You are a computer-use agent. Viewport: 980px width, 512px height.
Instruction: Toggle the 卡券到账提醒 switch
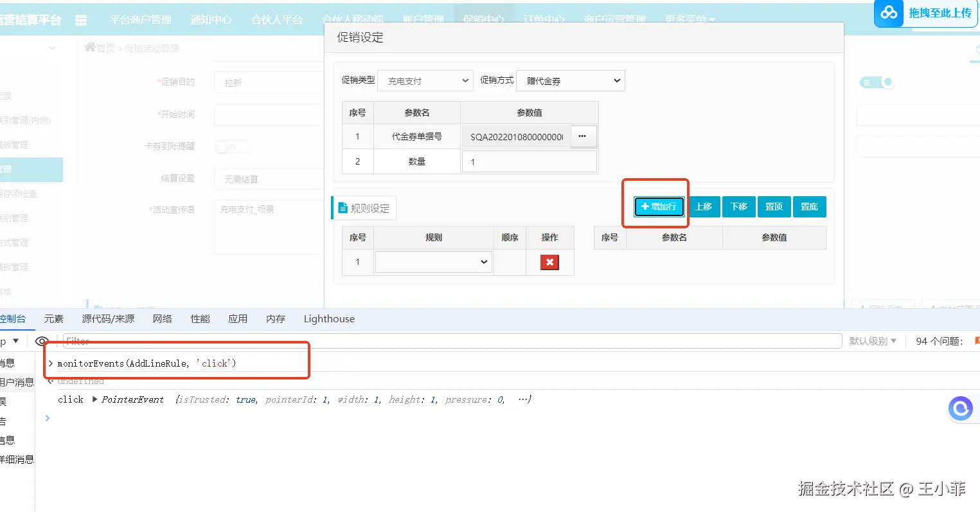pyautogui.click(x=231, y=147)
